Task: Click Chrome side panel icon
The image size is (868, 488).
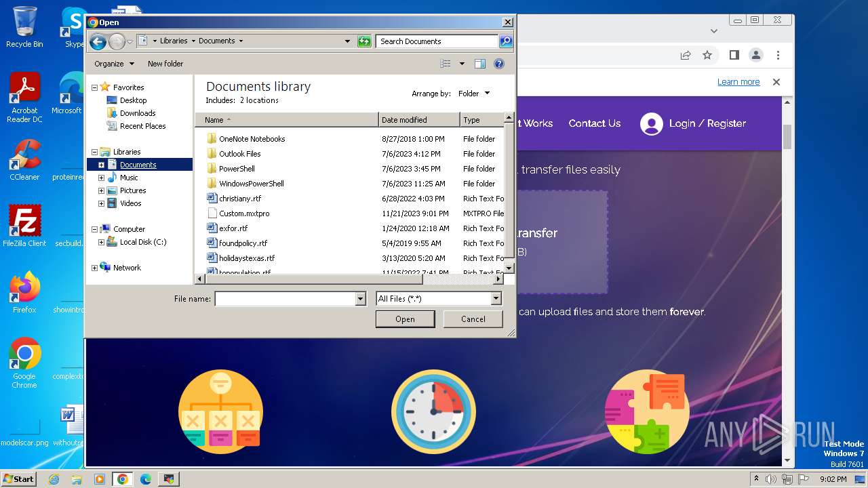Action: point(734,55)
